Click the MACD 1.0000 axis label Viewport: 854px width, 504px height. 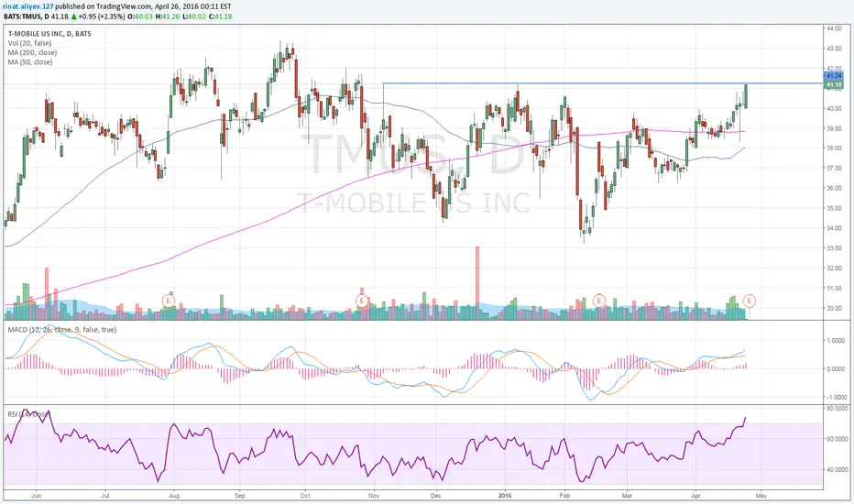(835, 341)
